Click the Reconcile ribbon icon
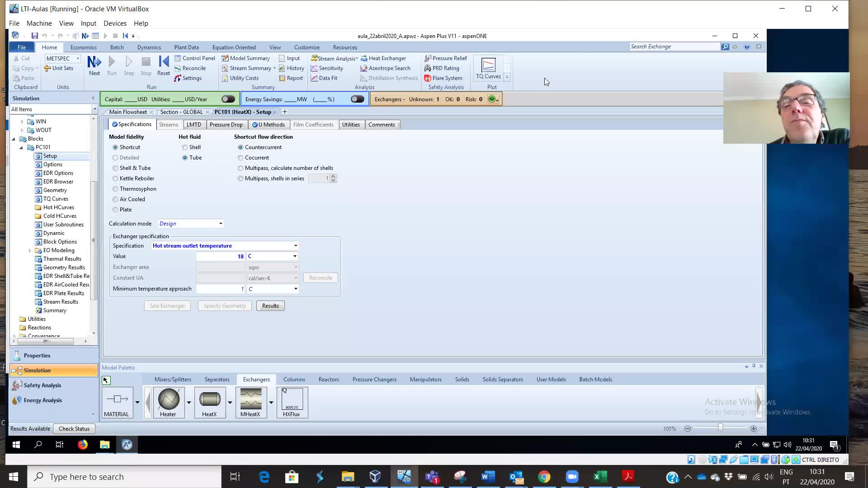Image resolution: width=868 pixels, height=488 pixels. (x=190, y=68)
